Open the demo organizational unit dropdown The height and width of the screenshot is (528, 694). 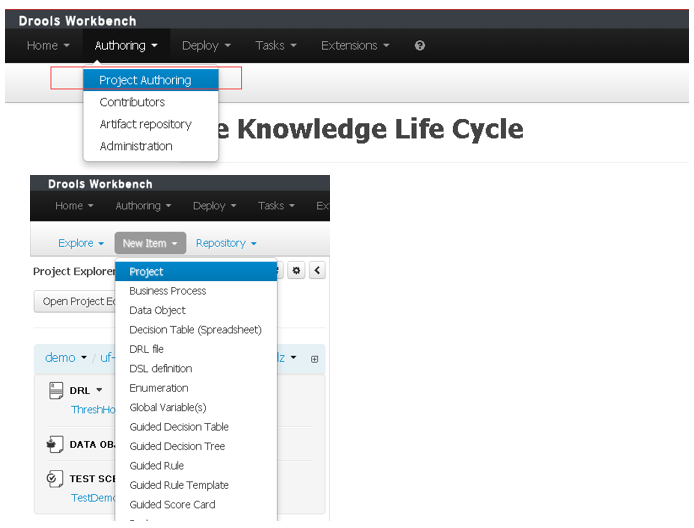tap(66, 357)
